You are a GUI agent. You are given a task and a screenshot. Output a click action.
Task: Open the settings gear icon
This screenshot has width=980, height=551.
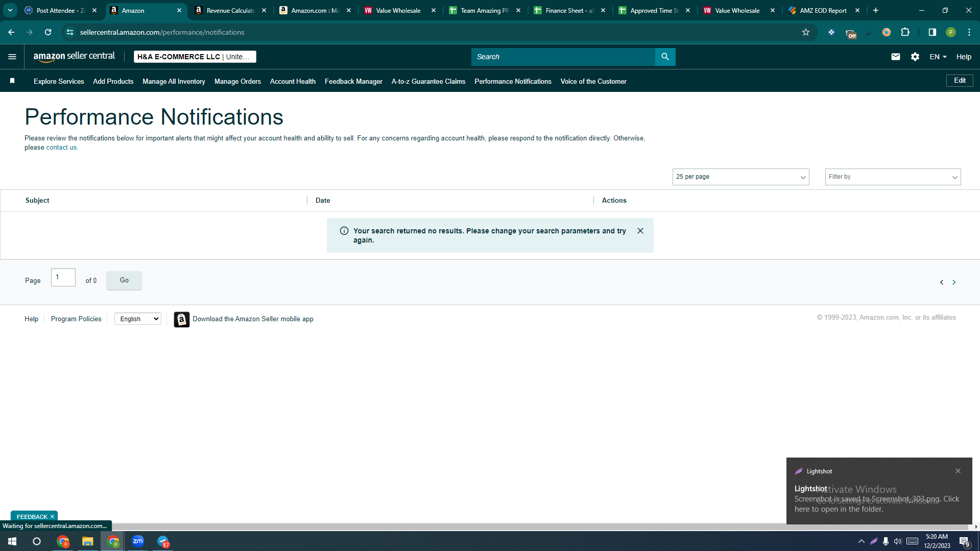point(915,57)
